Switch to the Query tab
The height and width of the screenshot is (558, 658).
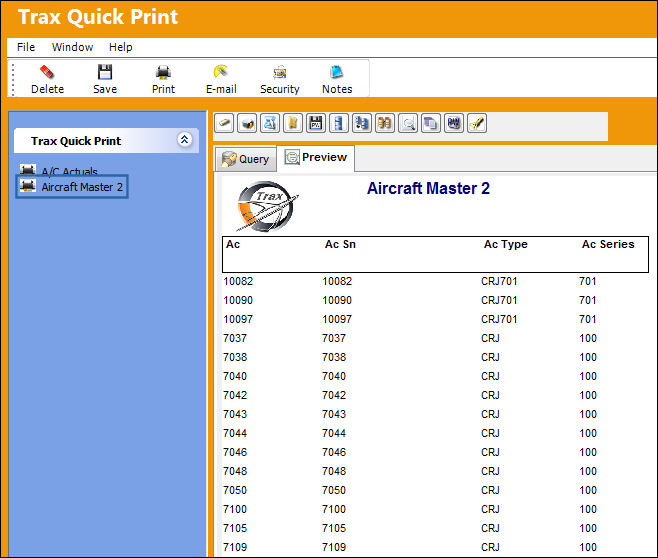(x=245, y=159)
